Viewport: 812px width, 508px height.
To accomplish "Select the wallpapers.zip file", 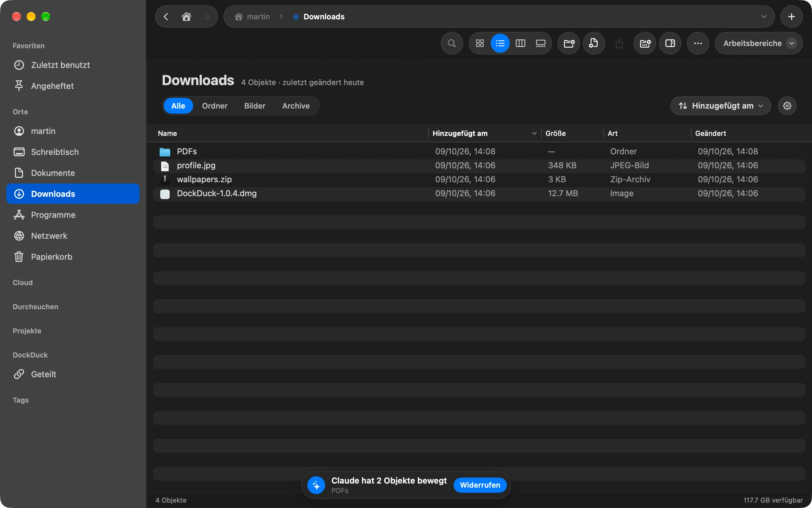I will [x=479, y=179].
